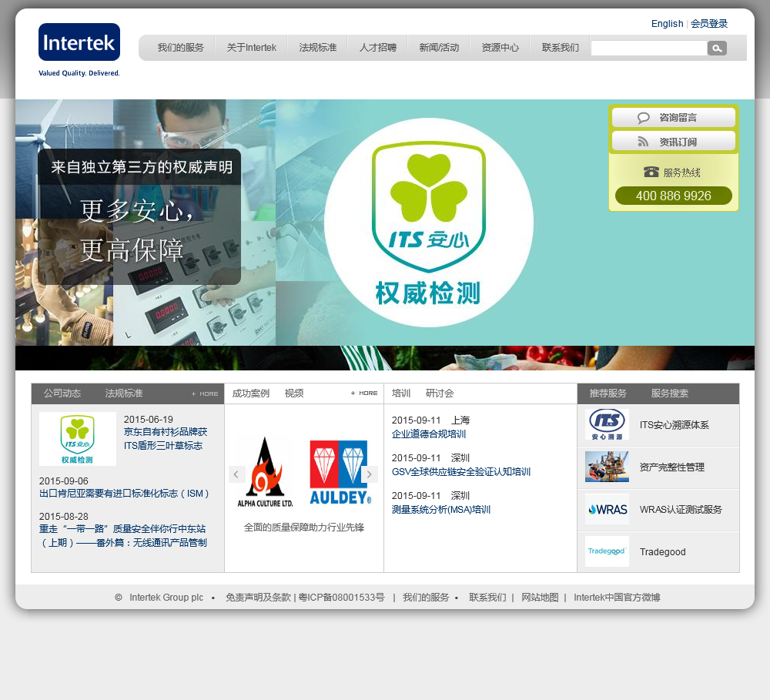This screenshot has height=700, width=770.
Task: Click WRAS认证测试服务 service text
Action: pos(681,509)
